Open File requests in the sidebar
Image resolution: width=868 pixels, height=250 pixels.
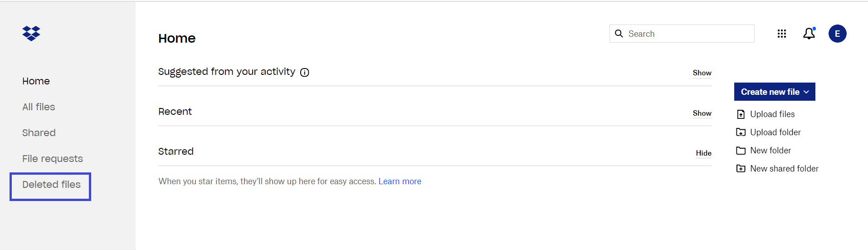53,159
